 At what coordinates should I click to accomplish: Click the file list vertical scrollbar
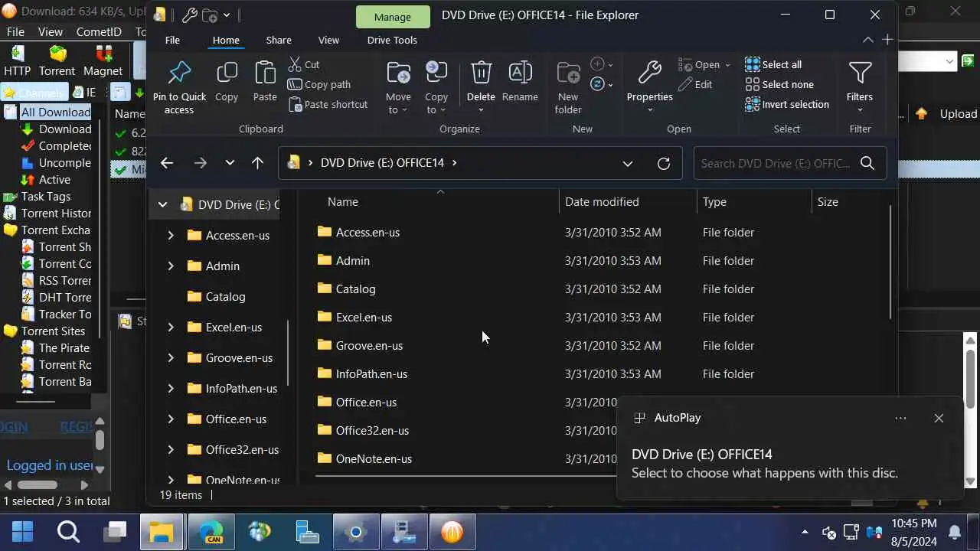click(x=890, y=262)
